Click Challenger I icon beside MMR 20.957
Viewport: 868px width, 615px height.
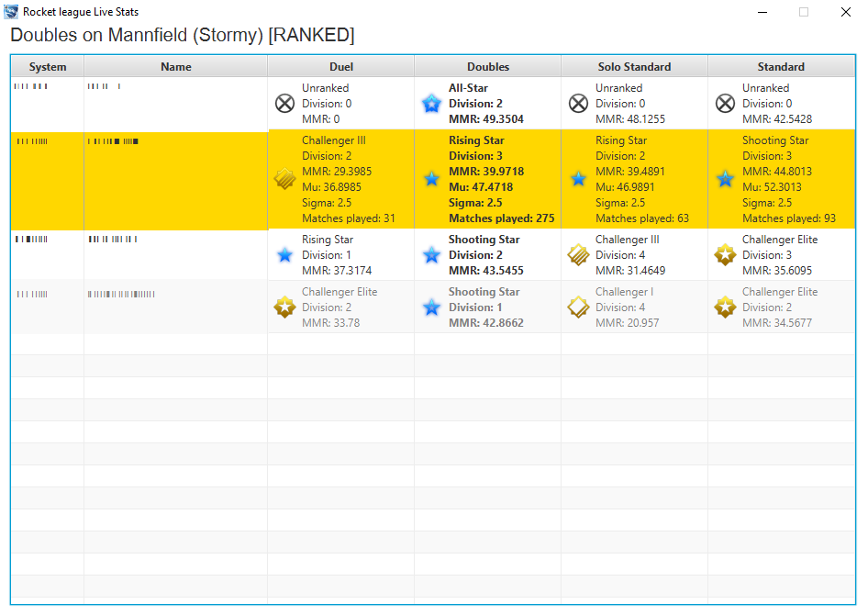click(x=578, y=307)
